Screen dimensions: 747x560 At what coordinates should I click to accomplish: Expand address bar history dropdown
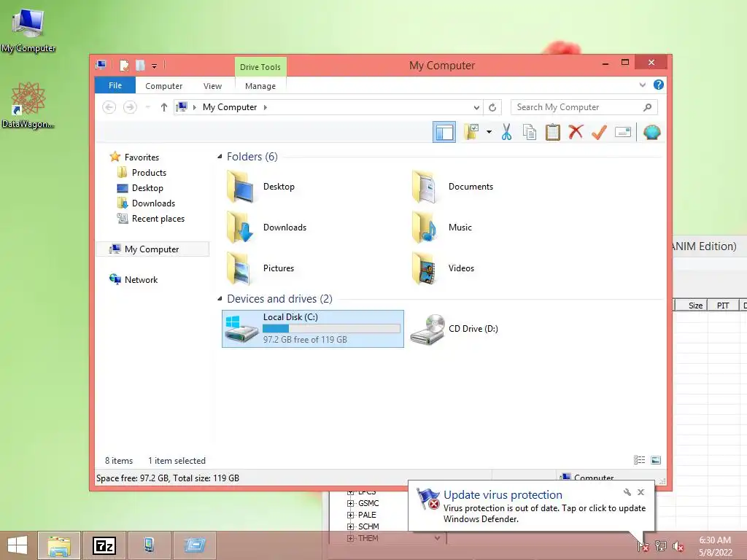pos(476,108)
